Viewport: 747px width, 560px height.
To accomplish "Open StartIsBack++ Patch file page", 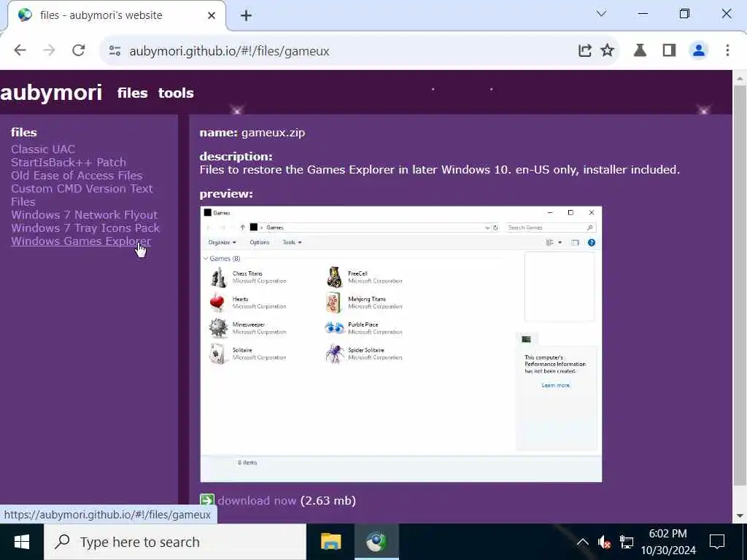I will 69,163.
